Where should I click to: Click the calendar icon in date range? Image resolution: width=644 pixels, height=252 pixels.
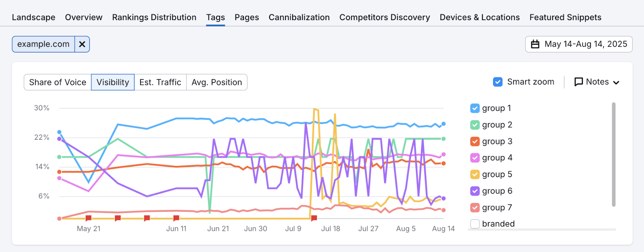pos(535,44)
